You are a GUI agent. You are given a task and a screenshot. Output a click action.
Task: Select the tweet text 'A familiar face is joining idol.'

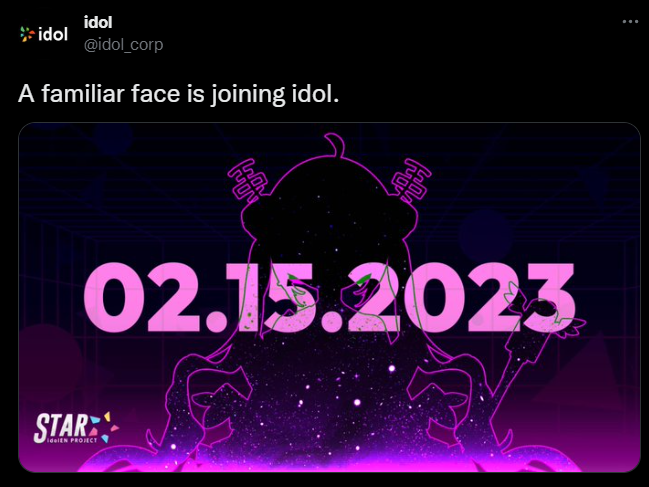click(178, 94)
